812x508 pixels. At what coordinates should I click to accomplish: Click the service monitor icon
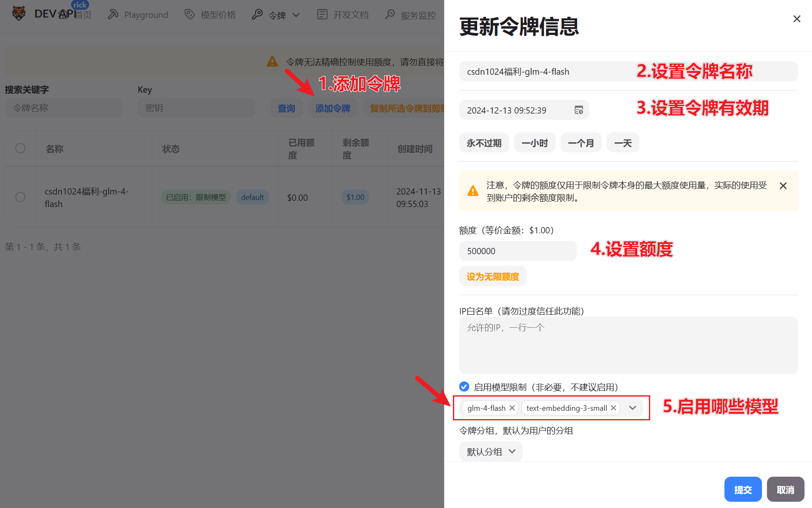[x=390, y=15]
